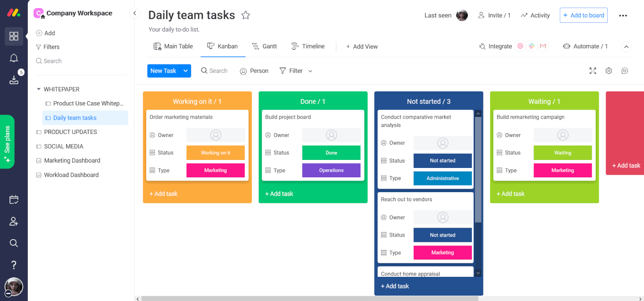This screenshot has width=644, height=301.
Task: Collapse the WHITEPAPER group
Action: [38, 89]
